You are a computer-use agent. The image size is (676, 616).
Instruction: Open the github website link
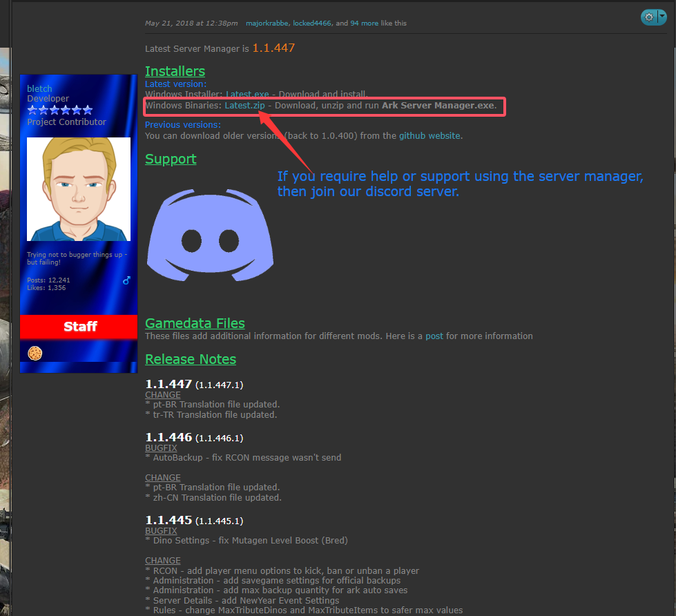pyautogui.click(x=429, y=135)
